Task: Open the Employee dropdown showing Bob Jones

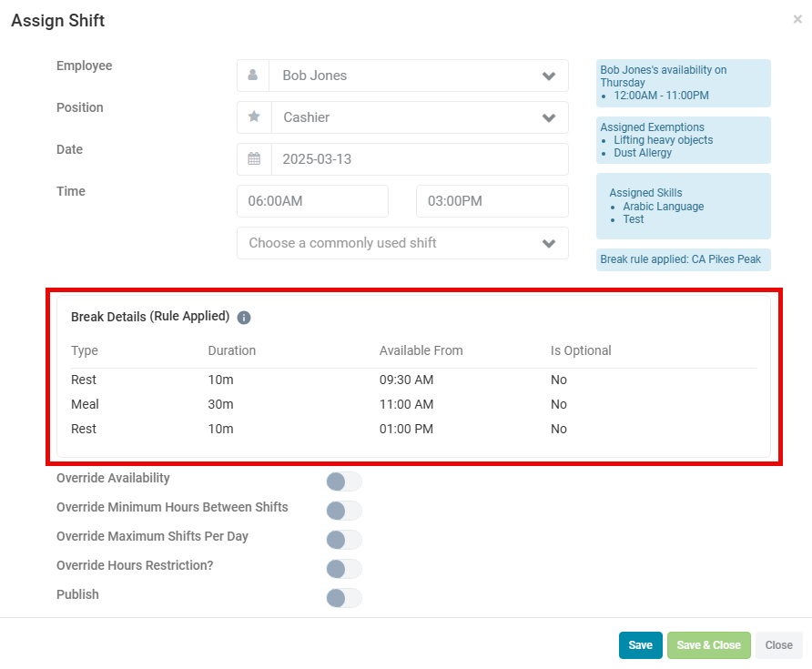Action: 418,76
